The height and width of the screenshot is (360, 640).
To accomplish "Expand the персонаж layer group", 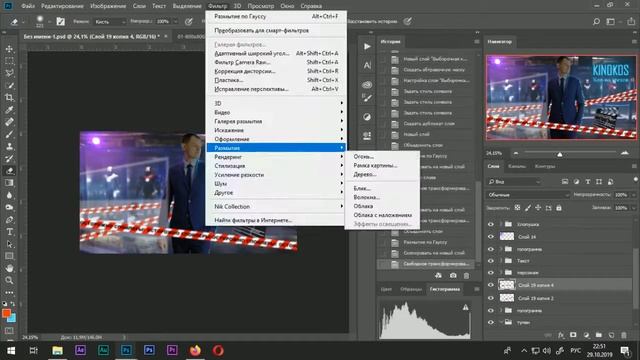I will tap(501, 272).
